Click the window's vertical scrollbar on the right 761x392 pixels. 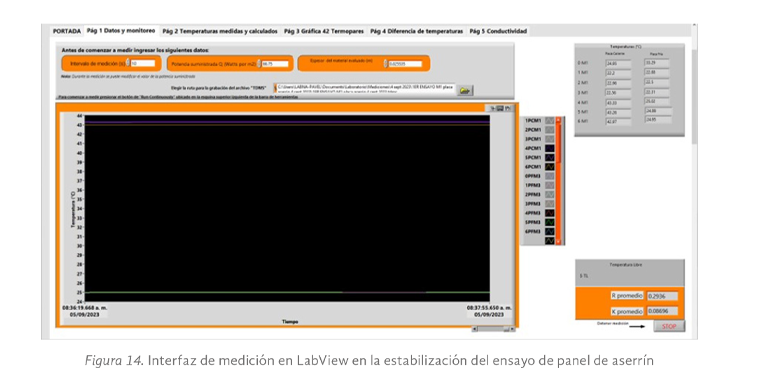coord(694,97)
